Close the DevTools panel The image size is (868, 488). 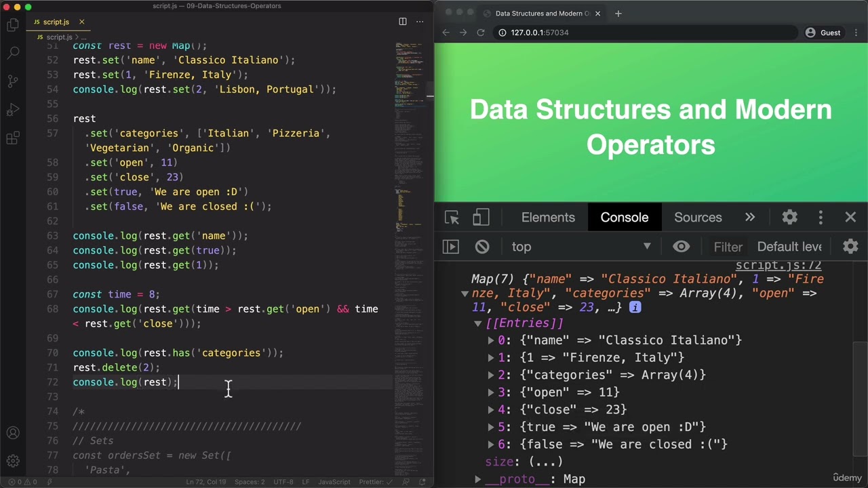click(850, 218)
